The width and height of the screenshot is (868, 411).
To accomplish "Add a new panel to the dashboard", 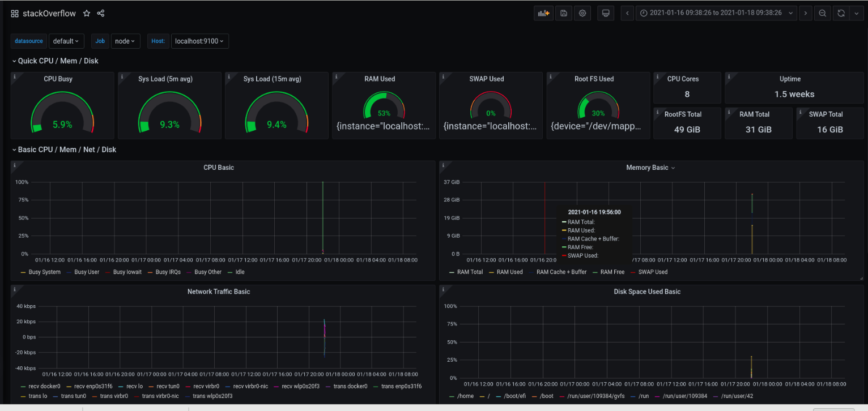I will (543, 13).
